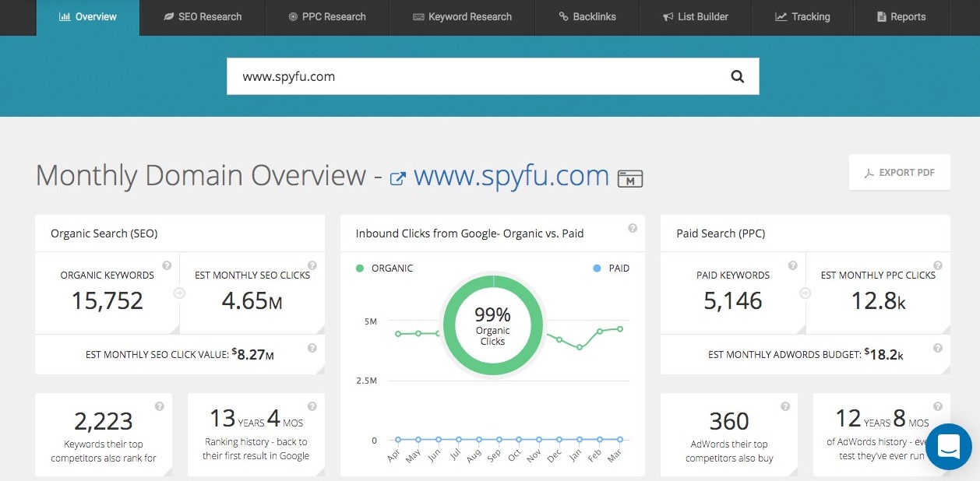
Task: Click the Organic Search (SEO) heading
Action: [104, 233]
